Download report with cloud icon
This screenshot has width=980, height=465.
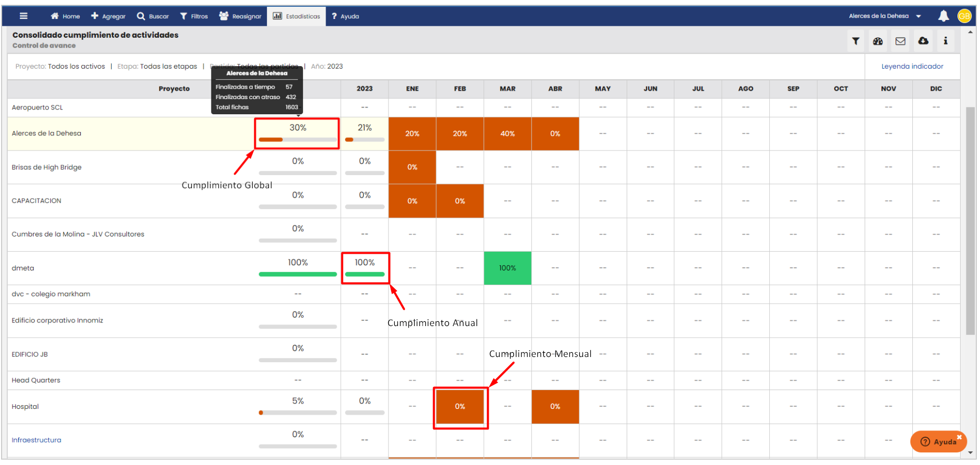[923, 41]
